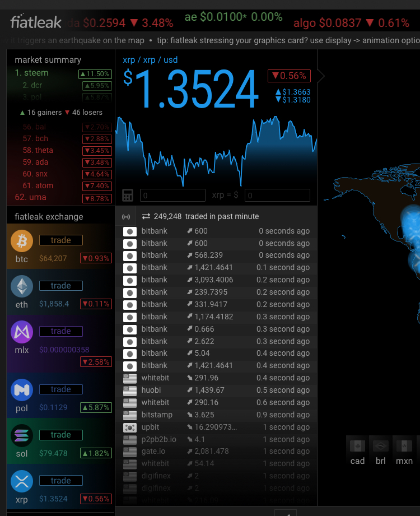Viewport: 420px width, 516px height.
Task: Select the Bitcoin coin icon
Action: (x=22, y=241)
